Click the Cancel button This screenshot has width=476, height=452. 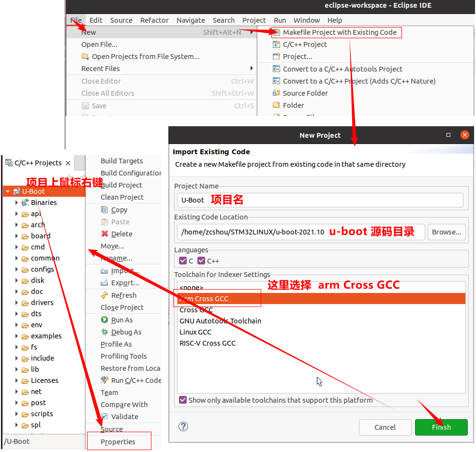[x=385, y=427]
